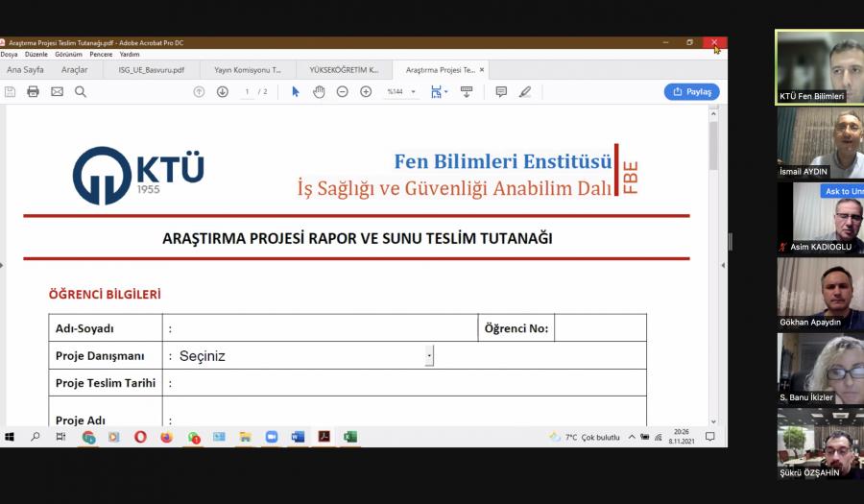This screenshot has width=864, height=504.
Task: Go to the previous page with the up arrow
Action: point(199,92)
